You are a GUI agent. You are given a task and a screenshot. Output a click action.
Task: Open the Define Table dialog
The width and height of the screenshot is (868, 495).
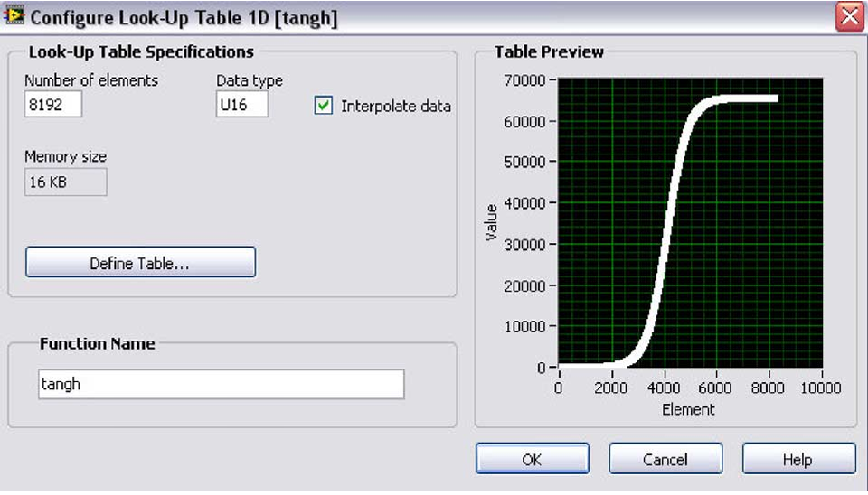coord(141,262)
